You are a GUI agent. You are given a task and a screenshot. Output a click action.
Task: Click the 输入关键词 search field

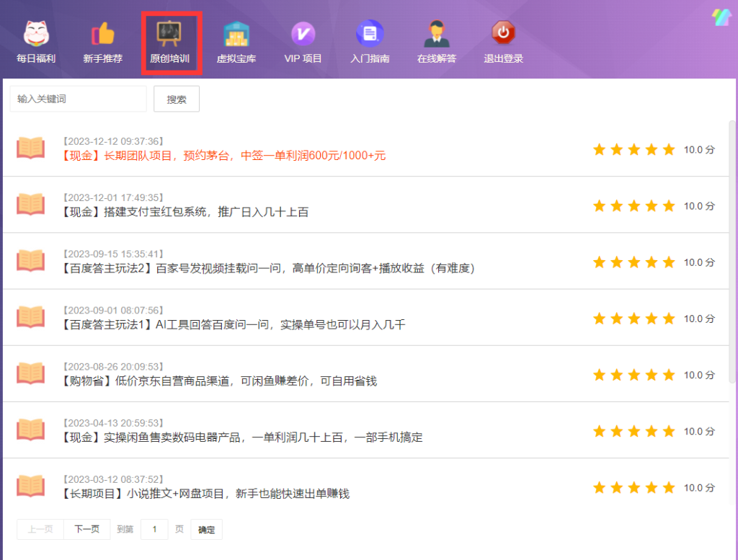point(78,99)
